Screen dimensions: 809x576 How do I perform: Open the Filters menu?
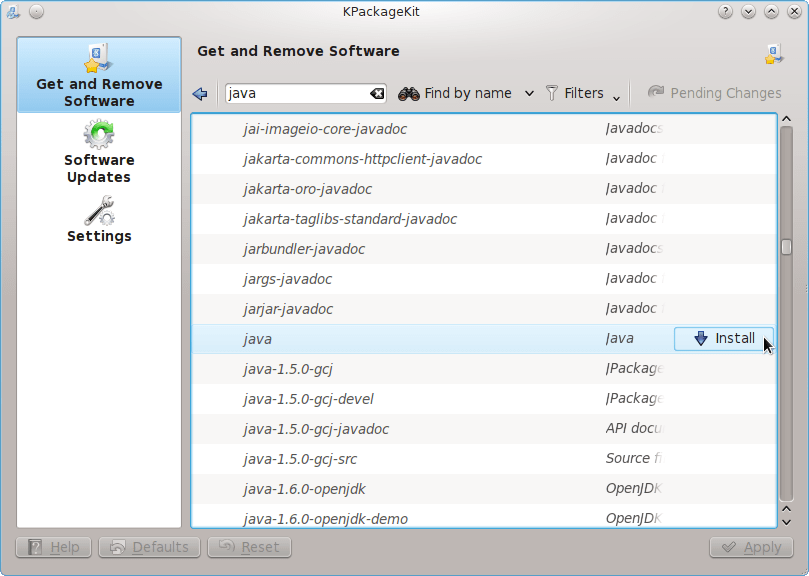coord(582,93)
